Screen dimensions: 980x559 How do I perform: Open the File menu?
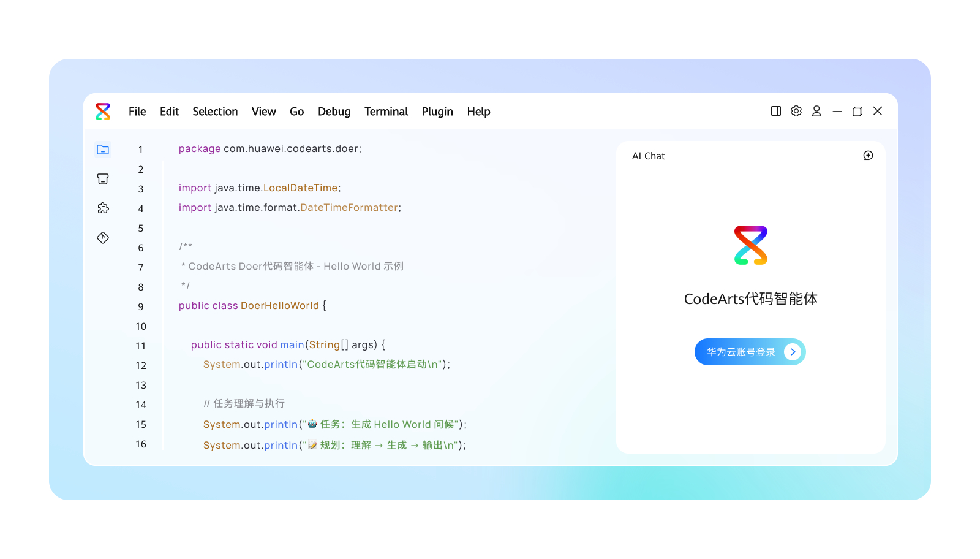tap(137, 112)
